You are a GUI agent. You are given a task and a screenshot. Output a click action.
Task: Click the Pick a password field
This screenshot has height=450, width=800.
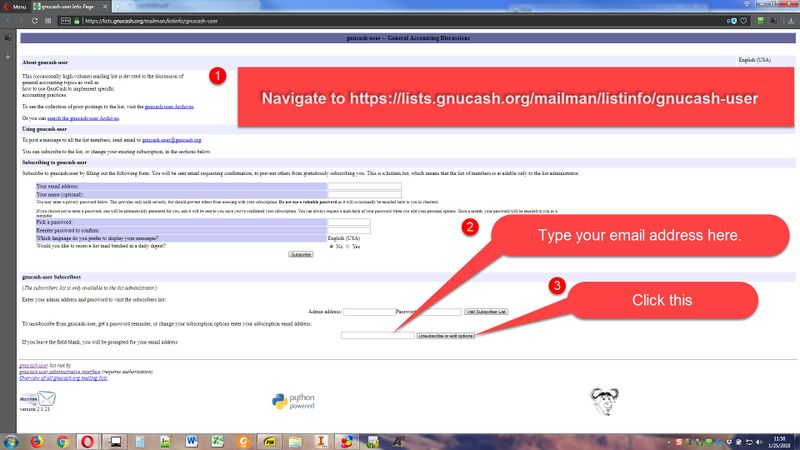click(349, 222)
